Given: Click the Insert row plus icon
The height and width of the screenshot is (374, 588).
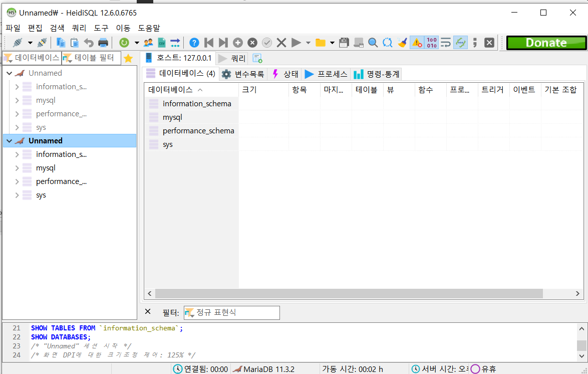Looking at the screenshot, I should 238,43.
